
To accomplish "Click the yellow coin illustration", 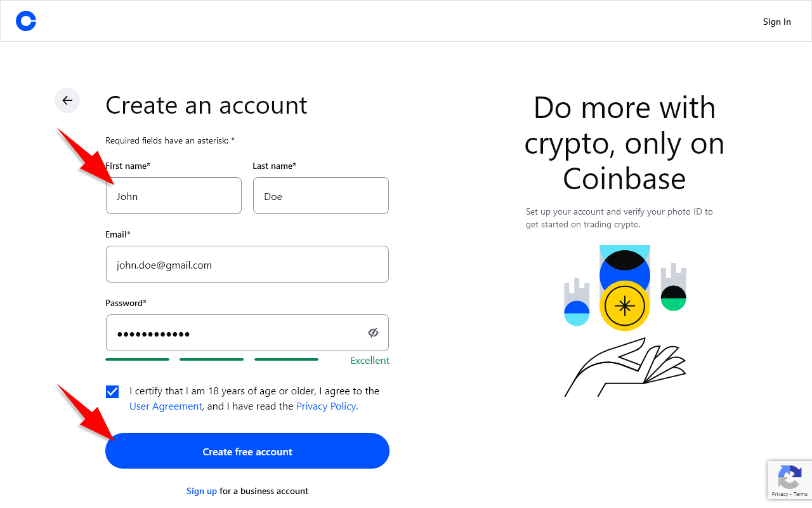I will pyautogui.click(x=625, y=305).
